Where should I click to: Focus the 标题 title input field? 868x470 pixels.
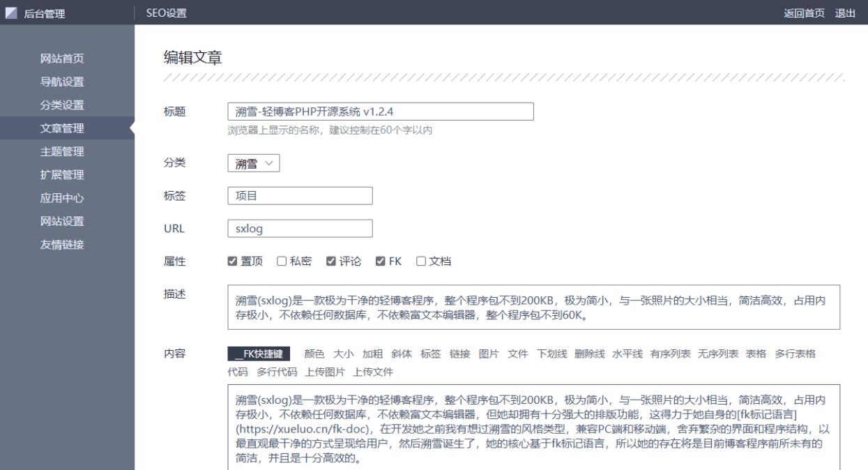381,112
